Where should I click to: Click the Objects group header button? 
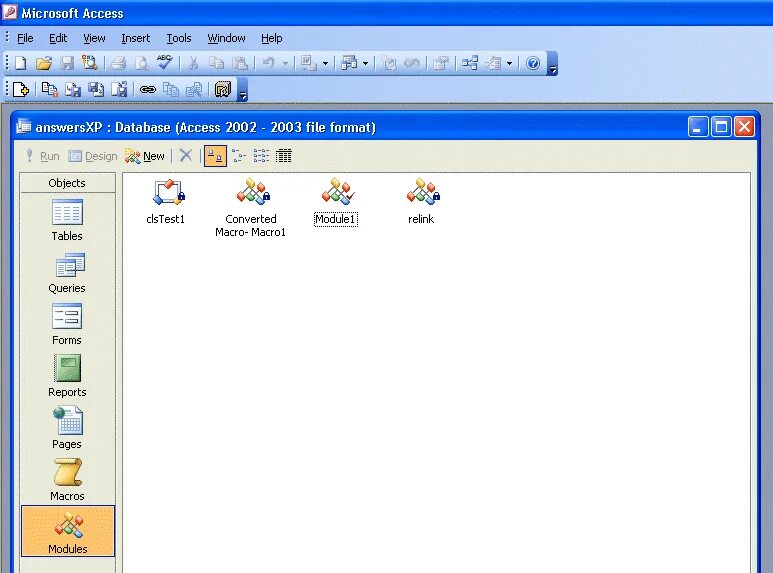[x=68, y=183]
